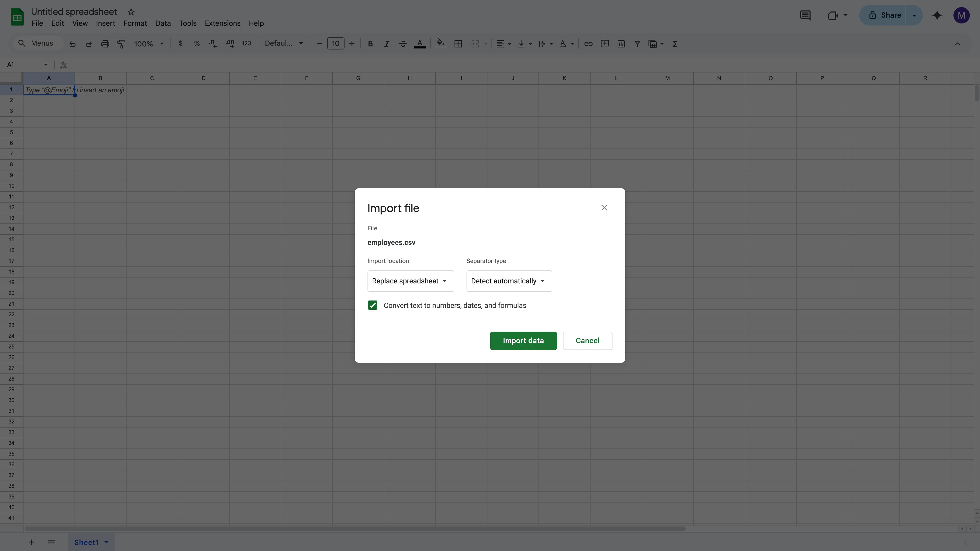Click the Google Sheets home logo
The image size is (980, 551).
click(x=17, y=17)
